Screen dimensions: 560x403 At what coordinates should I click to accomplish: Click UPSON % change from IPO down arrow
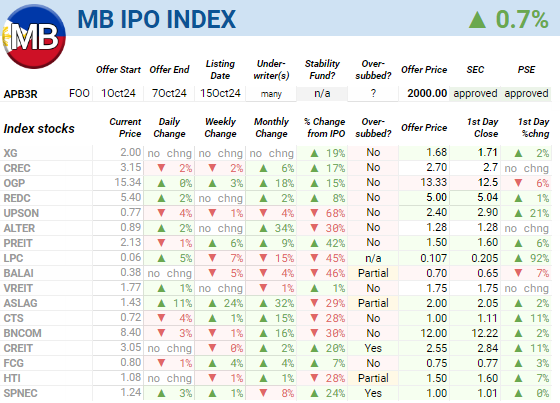[x=314, y=213]
